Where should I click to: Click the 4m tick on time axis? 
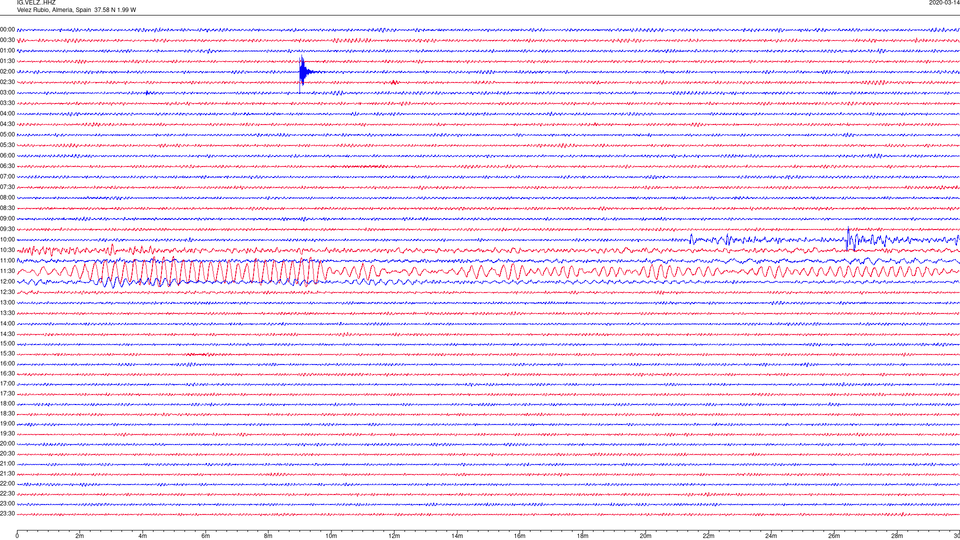tap(143, 536)
